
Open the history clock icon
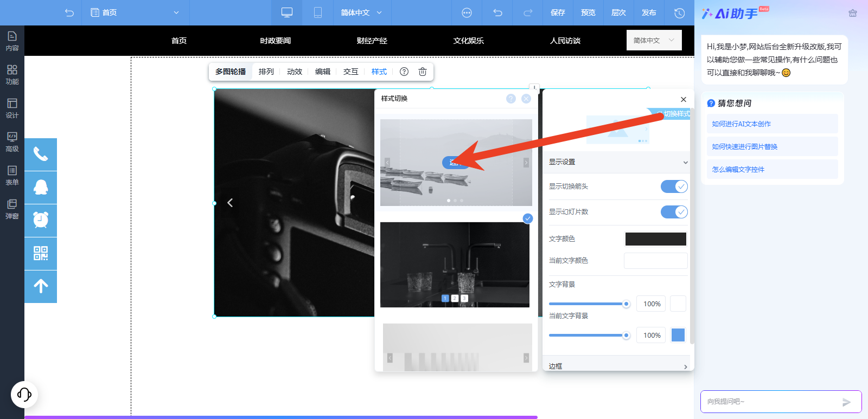(679, 12)
